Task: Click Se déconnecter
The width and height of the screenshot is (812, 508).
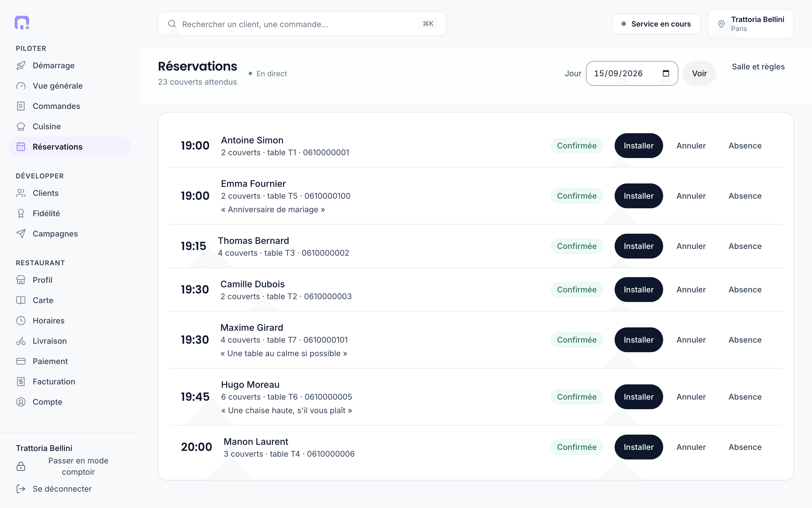Action: point(70,489)
